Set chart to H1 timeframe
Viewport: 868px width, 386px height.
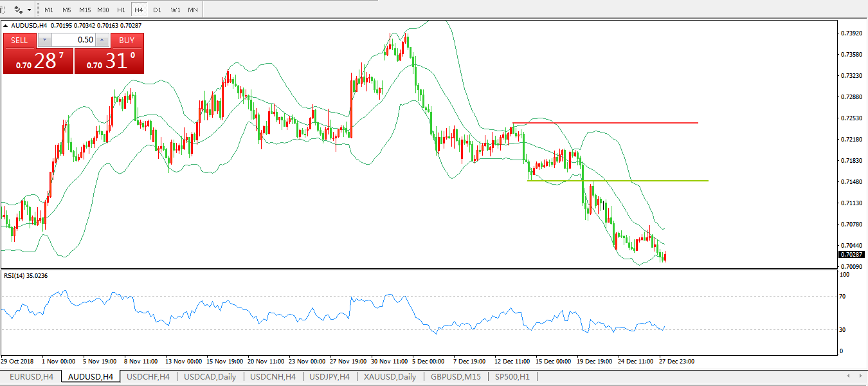(x=121, y=10)
